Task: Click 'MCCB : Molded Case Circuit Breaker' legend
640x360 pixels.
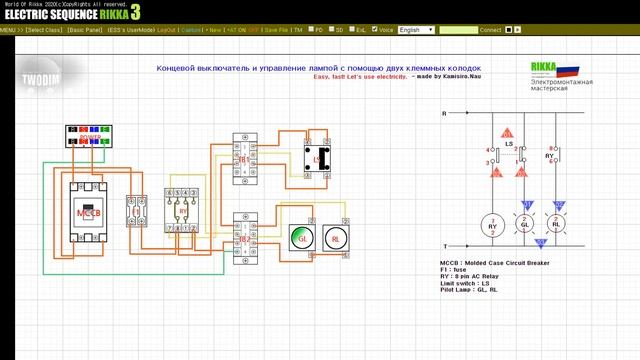Action: pyautogui.click(x=495, y=263)
